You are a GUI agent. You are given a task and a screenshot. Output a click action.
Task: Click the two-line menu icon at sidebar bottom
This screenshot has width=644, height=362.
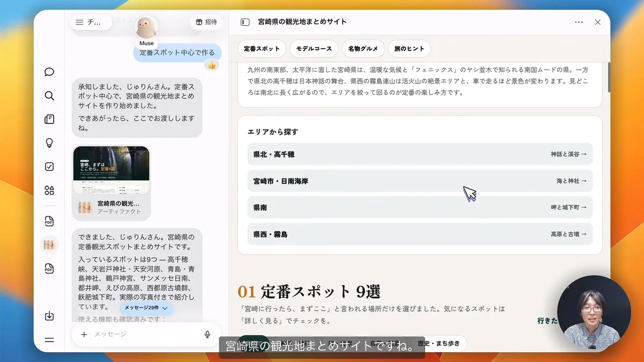point(49,339)
